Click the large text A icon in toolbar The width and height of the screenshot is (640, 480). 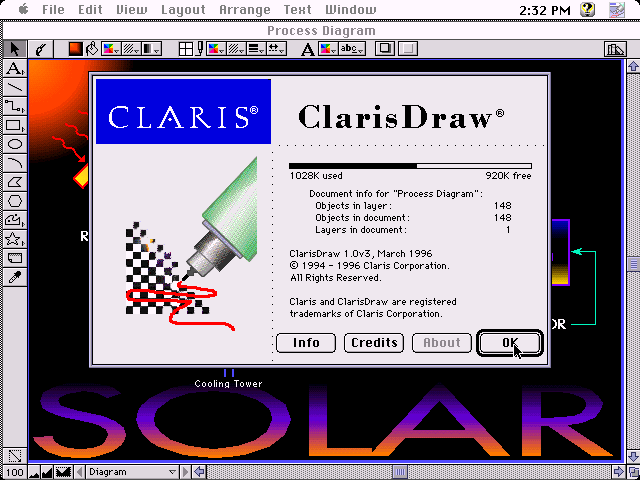308,49
